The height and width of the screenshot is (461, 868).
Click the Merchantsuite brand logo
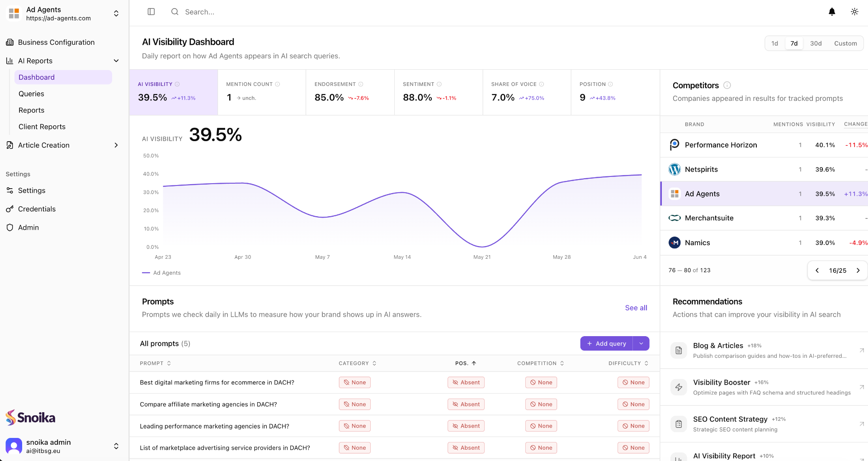tap(675, 218)
